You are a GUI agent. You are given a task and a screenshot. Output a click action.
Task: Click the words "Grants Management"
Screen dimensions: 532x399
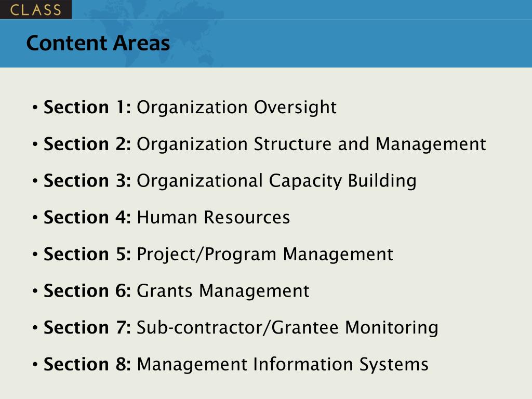(x=223, y=291)
